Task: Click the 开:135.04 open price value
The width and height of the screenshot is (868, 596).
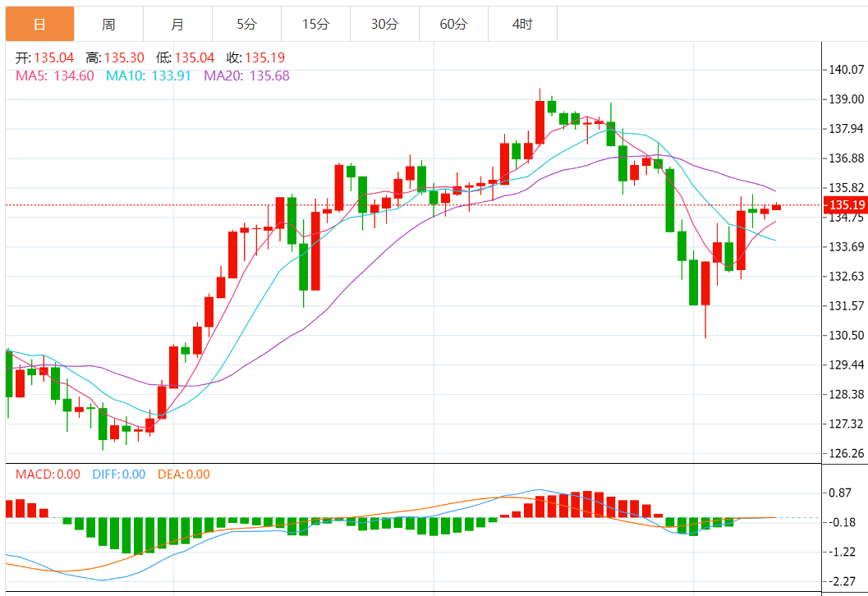Action: click(45, 57)
